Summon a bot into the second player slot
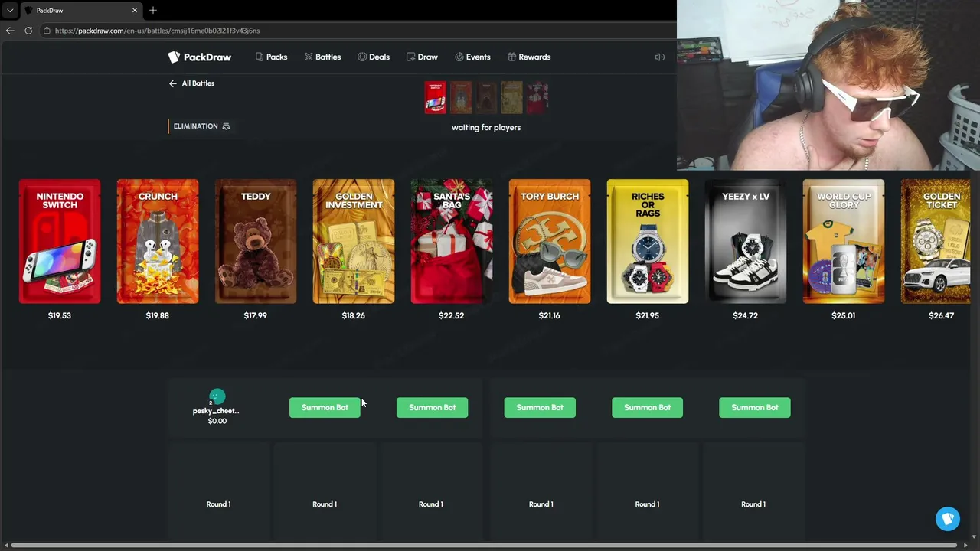This screenshot has height=551, width=980. pyautogui.click(x=325, y=407)
